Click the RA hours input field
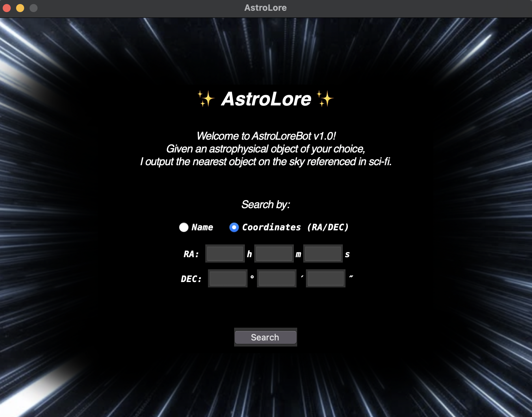 [x=225, y=253]
